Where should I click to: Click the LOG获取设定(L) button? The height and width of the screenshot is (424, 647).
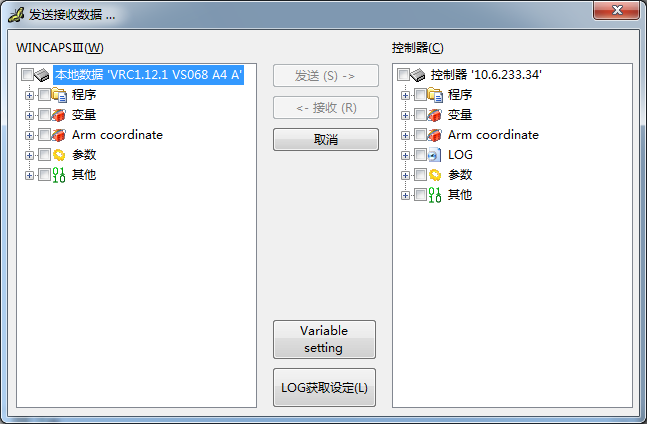pyautogui.click(x=324, y=388)
